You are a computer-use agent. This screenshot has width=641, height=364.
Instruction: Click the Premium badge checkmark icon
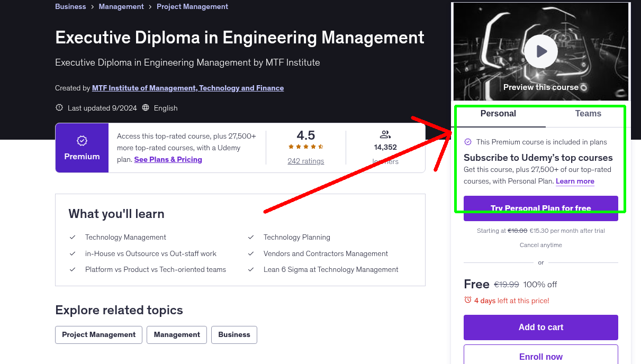(82, 141)
